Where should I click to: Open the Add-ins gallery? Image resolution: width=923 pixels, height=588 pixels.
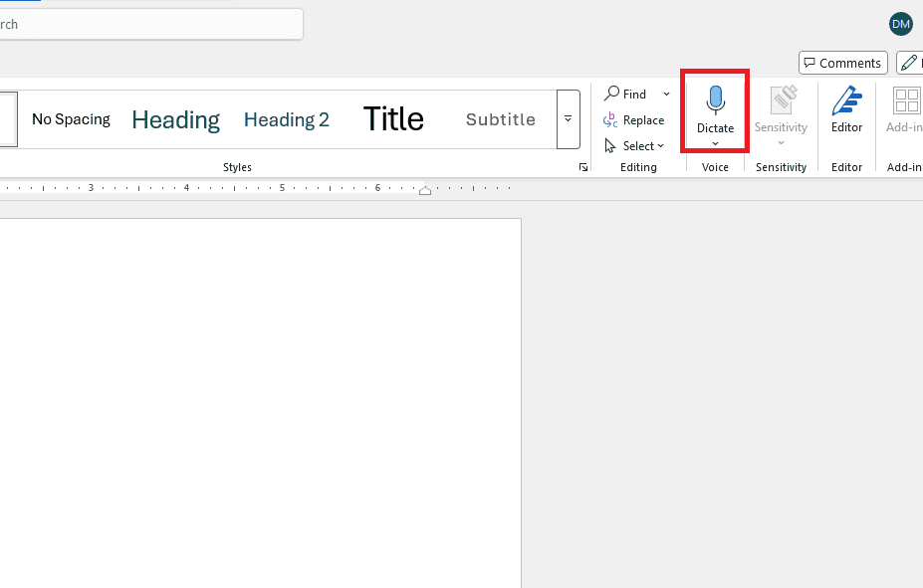905,109
